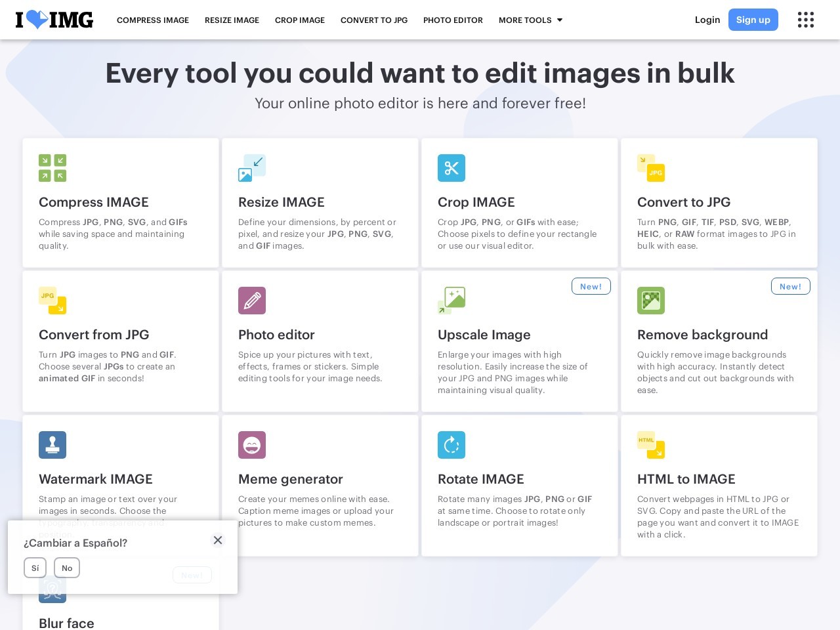The image size is (840, 630).
Task: Click the '¿Cambiar a Español?' prompt text
Action: coord(75,543)
